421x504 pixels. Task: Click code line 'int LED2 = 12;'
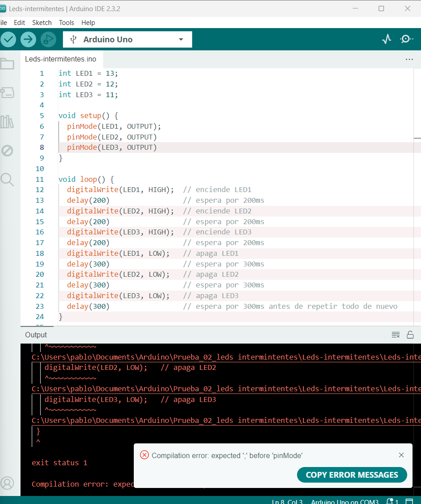(88, 84)
